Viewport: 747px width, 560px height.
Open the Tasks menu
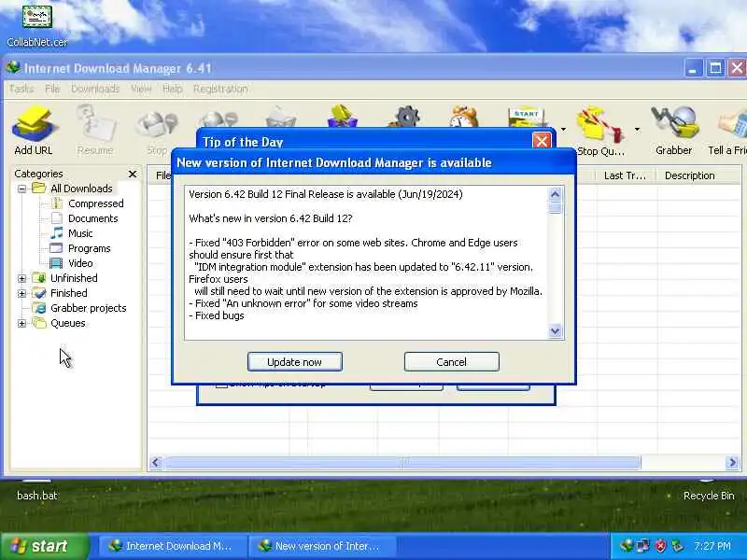[21, 89]
